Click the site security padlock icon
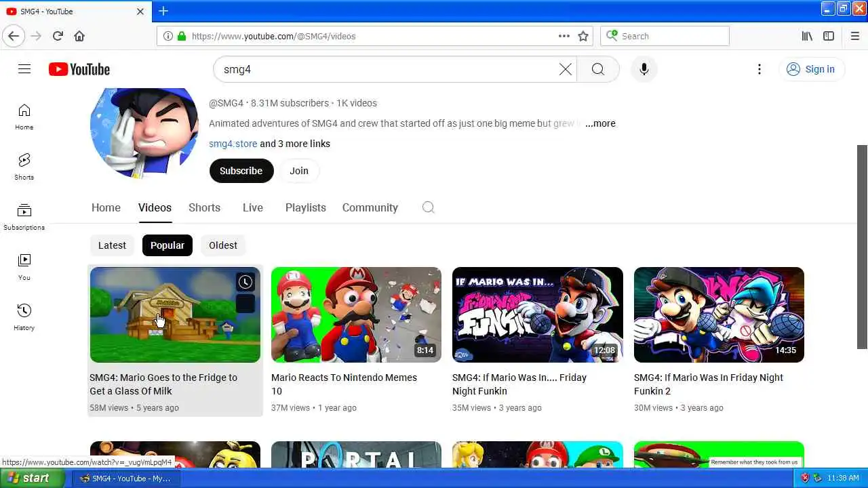868x488 pixels. click(181, 36)
